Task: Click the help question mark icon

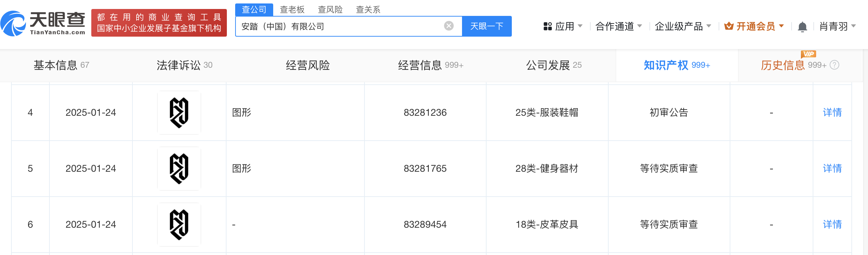Action: (x=834, y=65)
